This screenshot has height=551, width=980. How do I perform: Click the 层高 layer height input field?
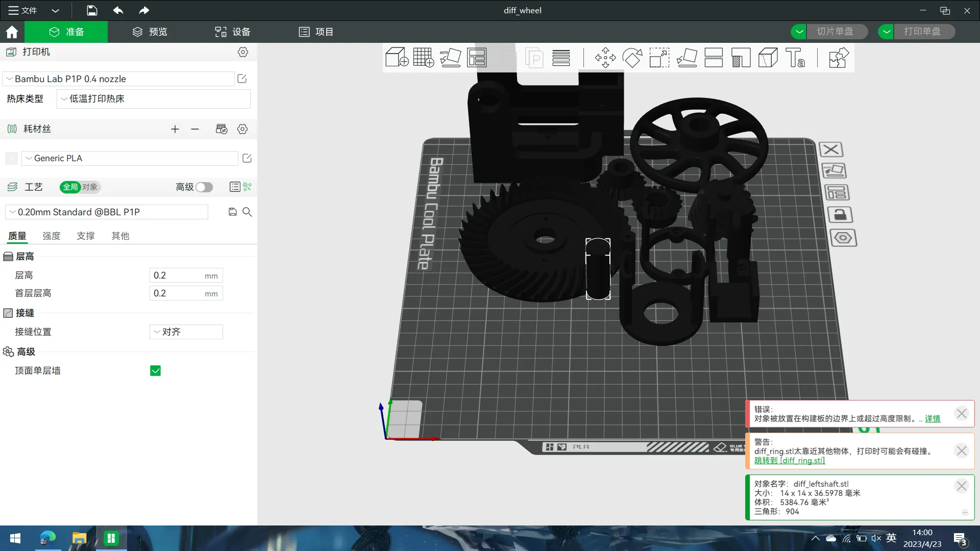pos(177,275)
